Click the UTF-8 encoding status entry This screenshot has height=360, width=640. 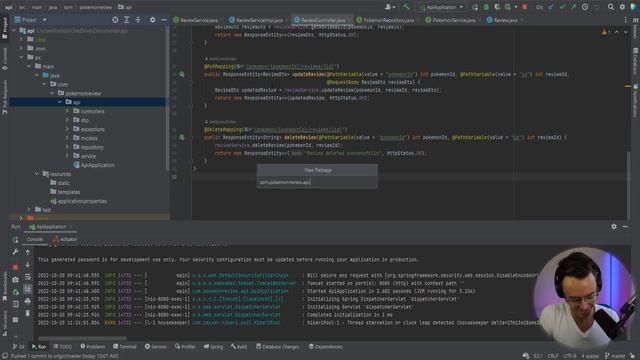point(570,356)
